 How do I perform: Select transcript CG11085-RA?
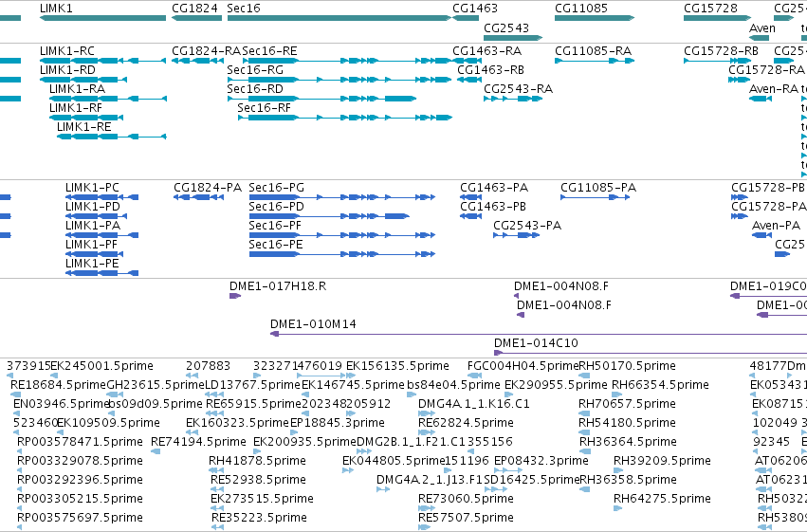(594, 51)
